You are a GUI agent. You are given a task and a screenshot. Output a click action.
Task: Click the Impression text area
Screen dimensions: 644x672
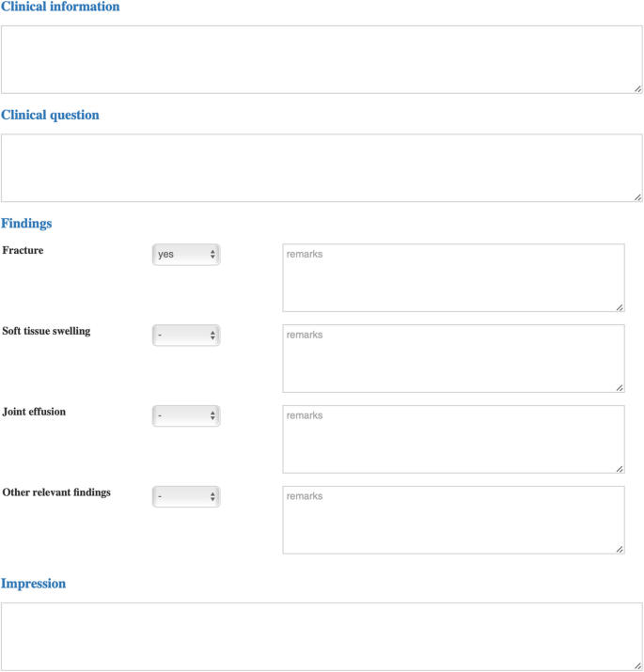(322, 636)
